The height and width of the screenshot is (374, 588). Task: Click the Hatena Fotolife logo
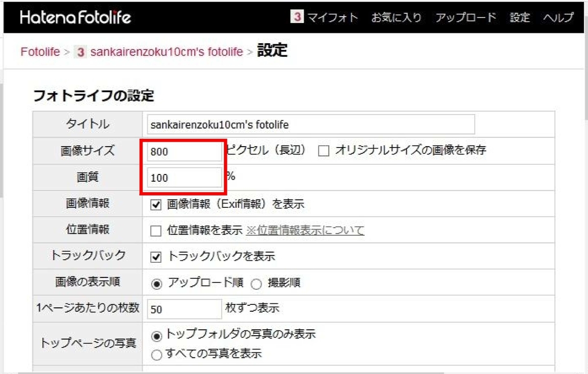[x=75, y=18]
